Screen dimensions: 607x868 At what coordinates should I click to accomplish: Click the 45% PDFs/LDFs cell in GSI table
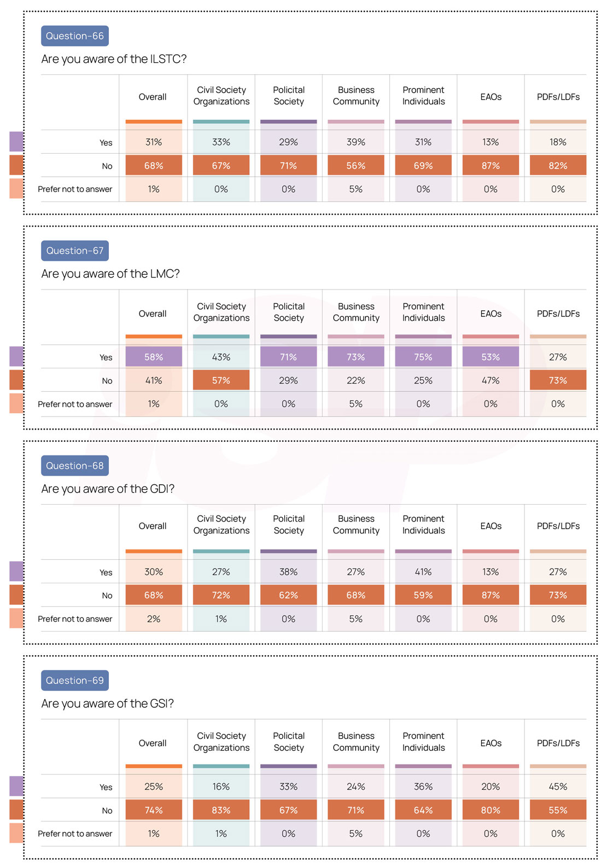coord(558,786)
